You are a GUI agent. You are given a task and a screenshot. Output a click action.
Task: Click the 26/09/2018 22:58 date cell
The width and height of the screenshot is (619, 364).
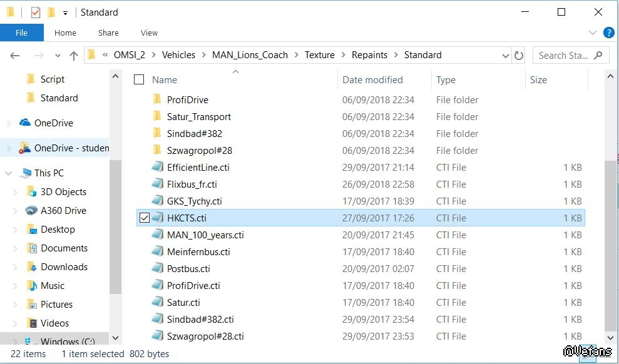coord(378,184)
